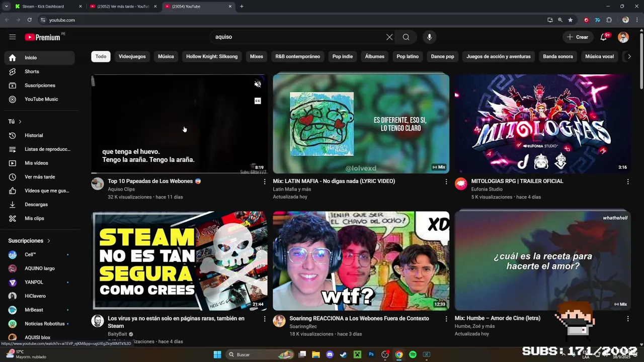Reload the page in Chrome
The height and width of the screenshot is (362, 644).
30,20
